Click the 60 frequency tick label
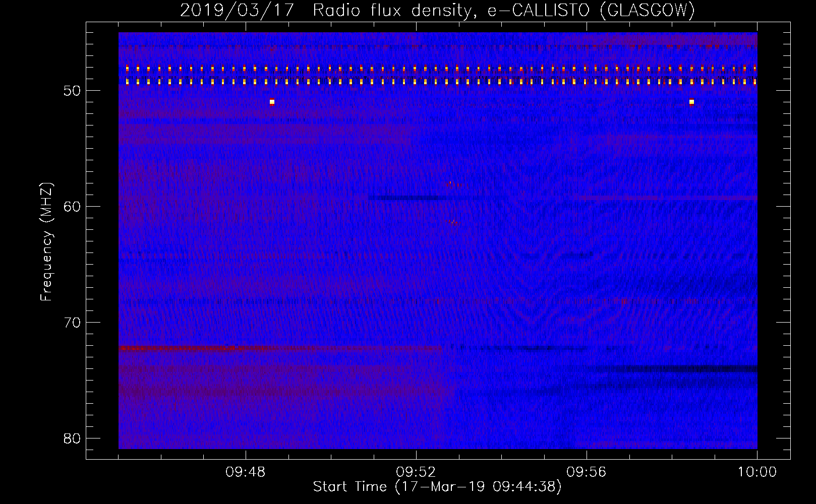The image size is (816, 504). 73,207
